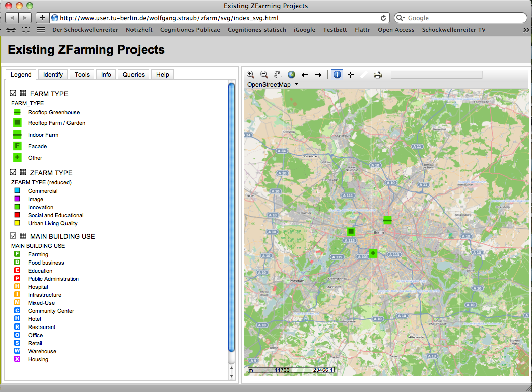The width and height of the screenshot is (532, 392).
Task: Open table icon beside FARM TYPE
Action: coord(23,93)
